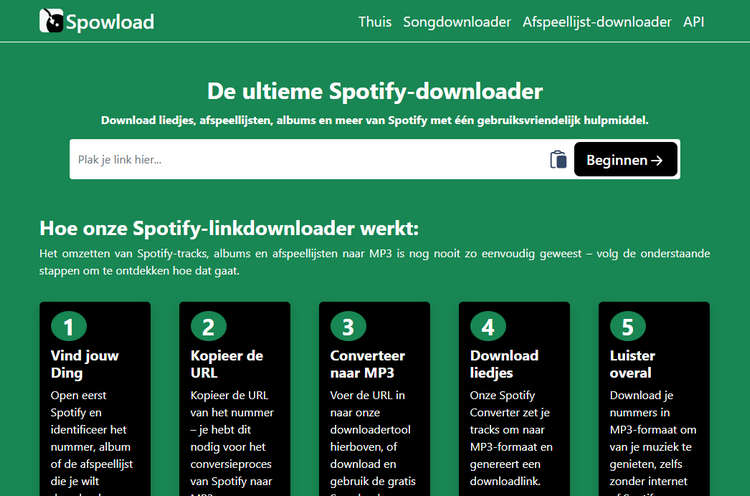Open the API menu link
The width and height of the screenshot is (750, 496).
[694, 22]
